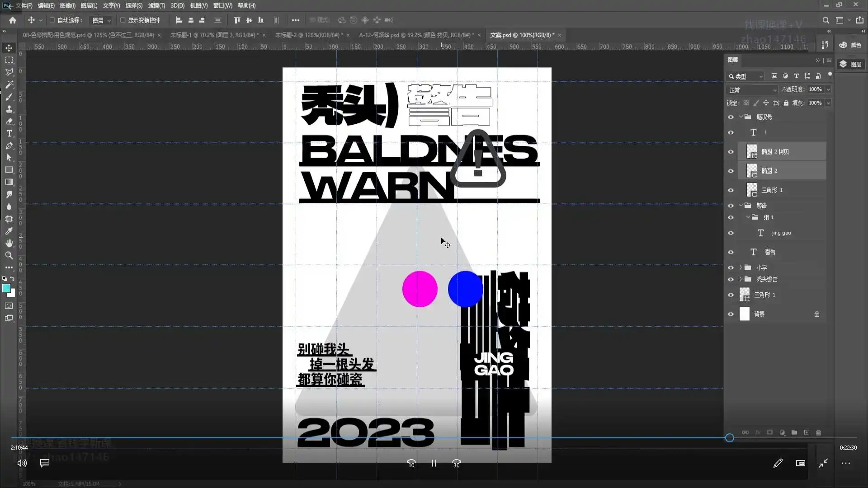Enable the 自动选择 checkbox

tap(52, 20)
